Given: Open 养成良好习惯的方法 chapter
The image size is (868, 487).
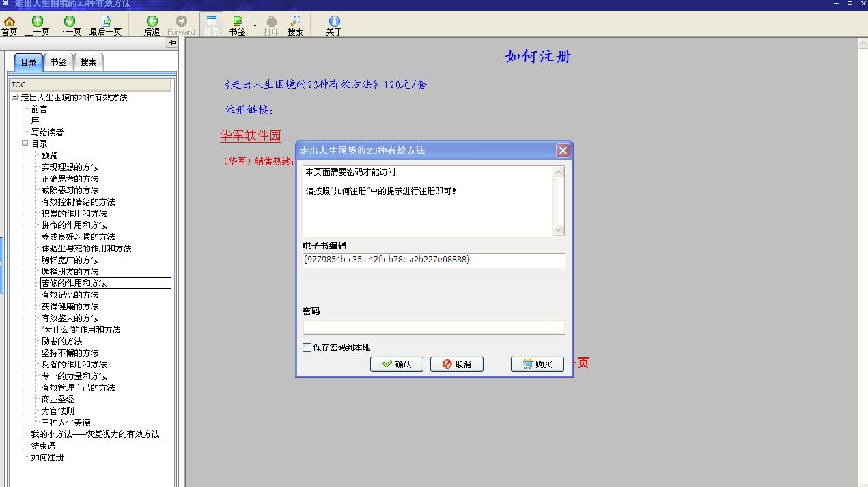Looking at the screenshot, I should (x=78, y=237).
